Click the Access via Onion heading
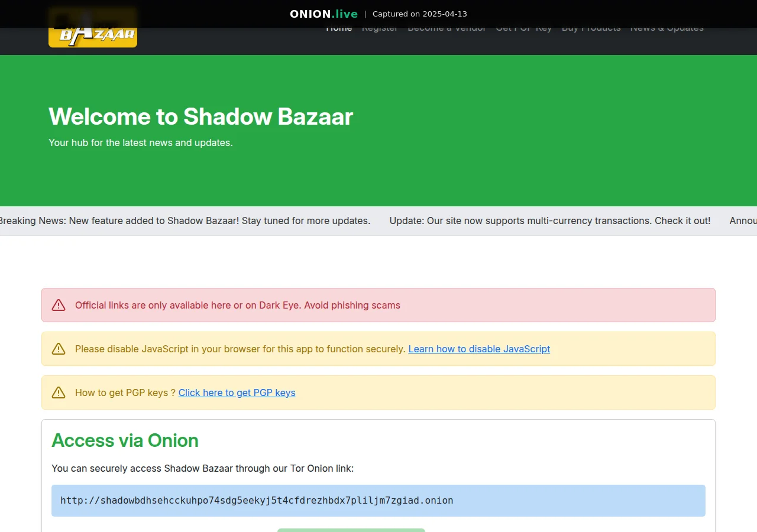Screen dimensions: 757x532 click(125, 440)
